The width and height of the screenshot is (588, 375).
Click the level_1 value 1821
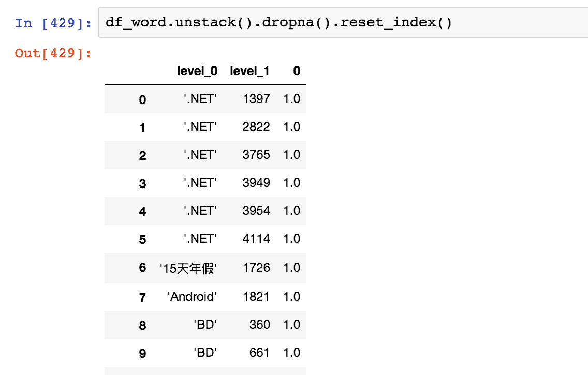click(x=256, y=296)
